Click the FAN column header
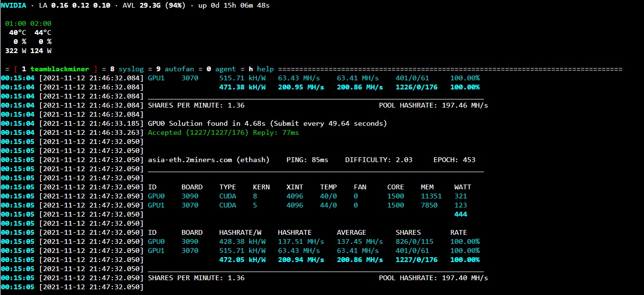 point(360,187)
